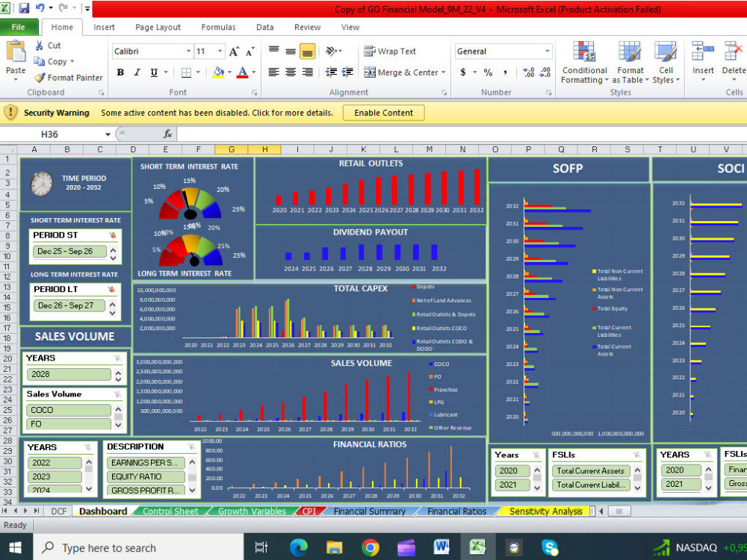Click in the formula bar input
This screenshot has width=747, height=560.
point(461,134)
